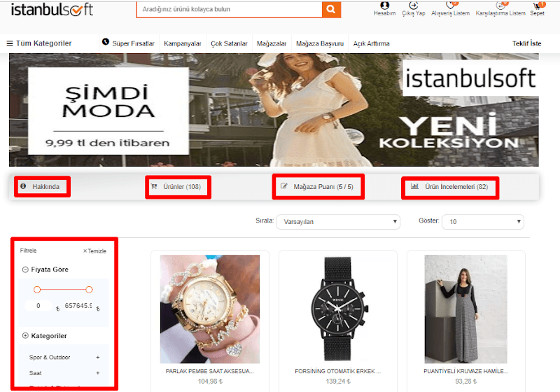Open Hesabım account icon

(384, 5)
